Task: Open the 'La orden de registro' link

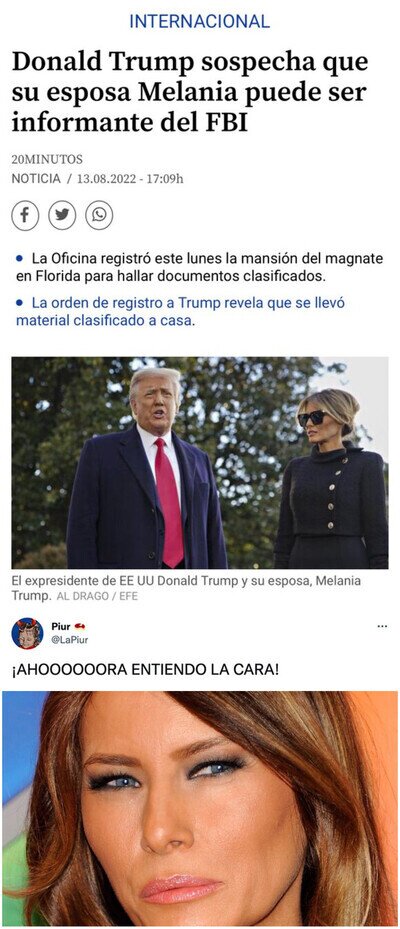Action: click(181, 312)
